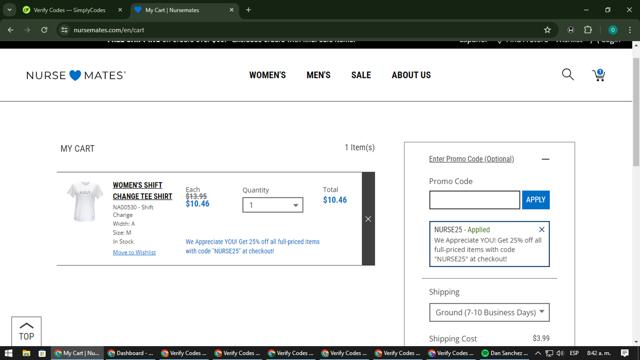640x360 pixels.
Task: Click the icon left of Extensions
Action: (571, 30)
